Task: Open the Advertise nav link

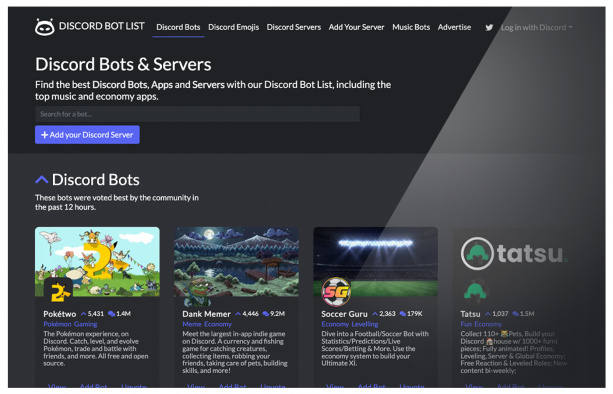Action: click(454, 27)
